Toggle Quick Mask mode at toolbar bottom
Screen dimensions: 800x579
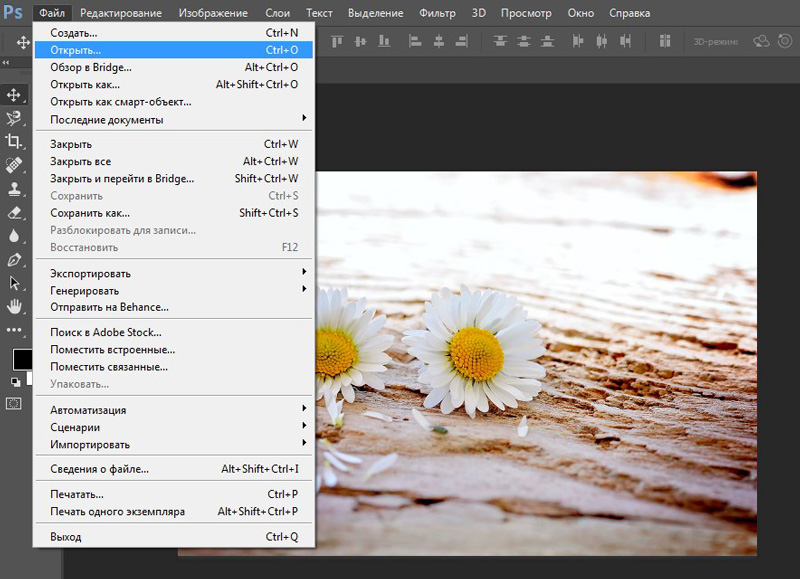pyautogui.click(x=14, y=403)
